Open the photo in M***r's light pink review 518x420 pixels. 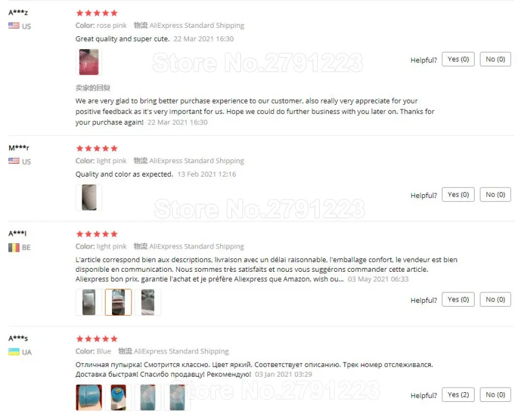tap(89, 197)
